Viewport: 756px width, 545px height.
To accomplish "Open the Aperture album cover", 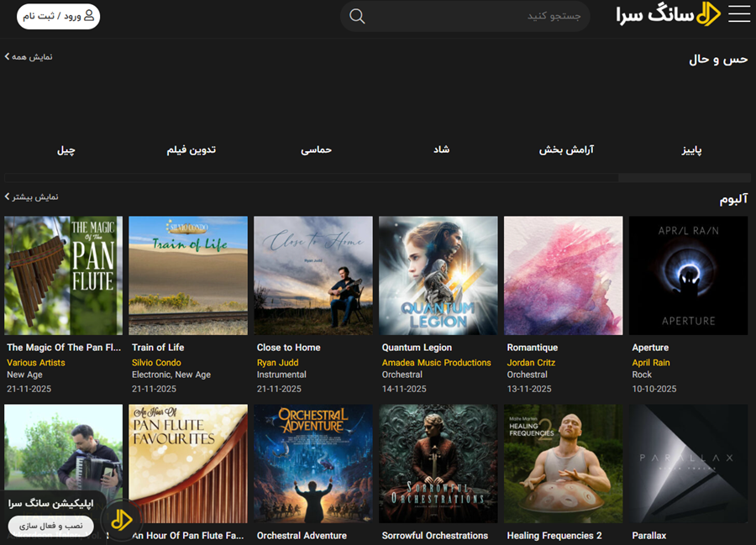I will click(688, 275).
